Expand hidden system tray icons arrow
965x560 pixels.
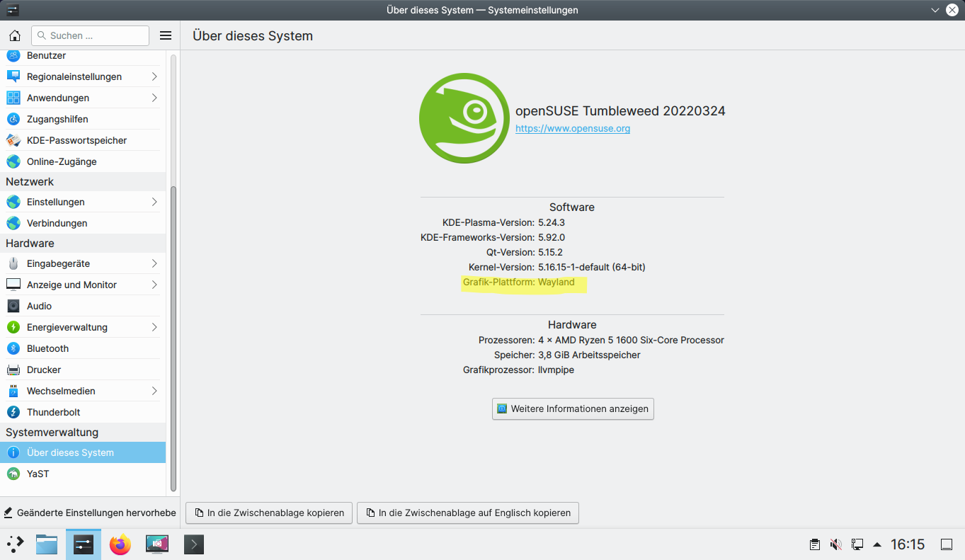click(x=877, y=544)
